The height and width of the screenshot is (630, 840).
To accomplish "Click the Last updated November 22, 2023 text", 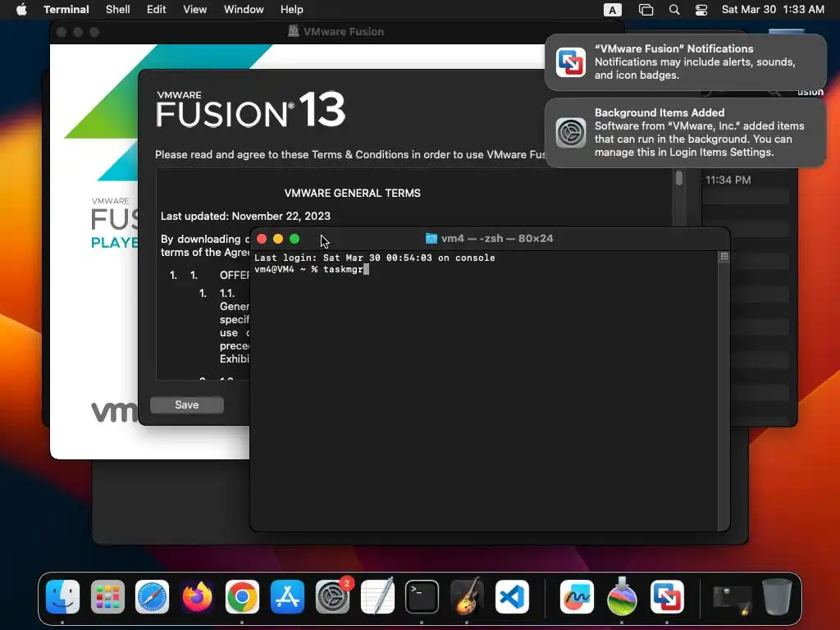I will coord(245,216).
